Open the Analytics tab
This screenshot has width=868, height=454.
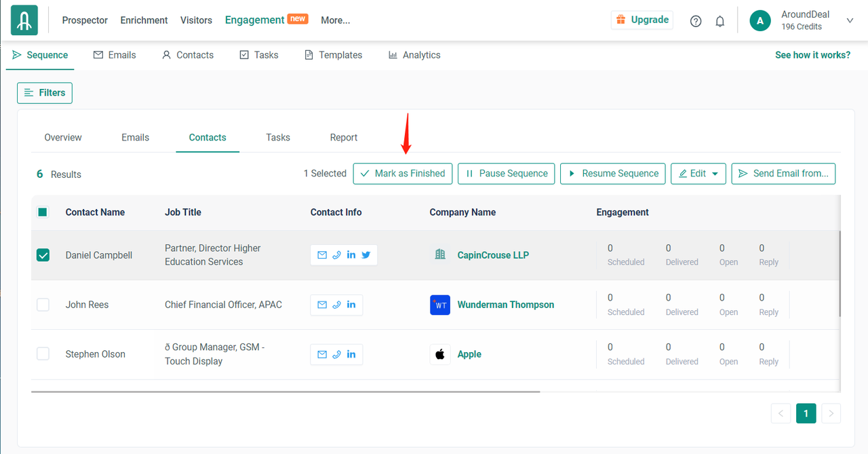tap(414, 55)
